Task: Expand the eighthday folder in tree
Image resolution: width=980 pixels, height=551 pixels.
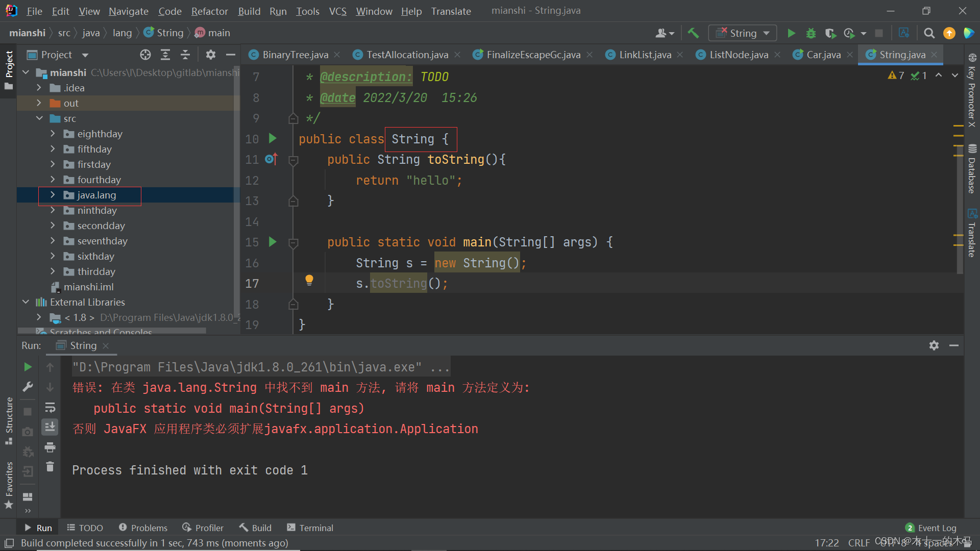Action: 53,134
